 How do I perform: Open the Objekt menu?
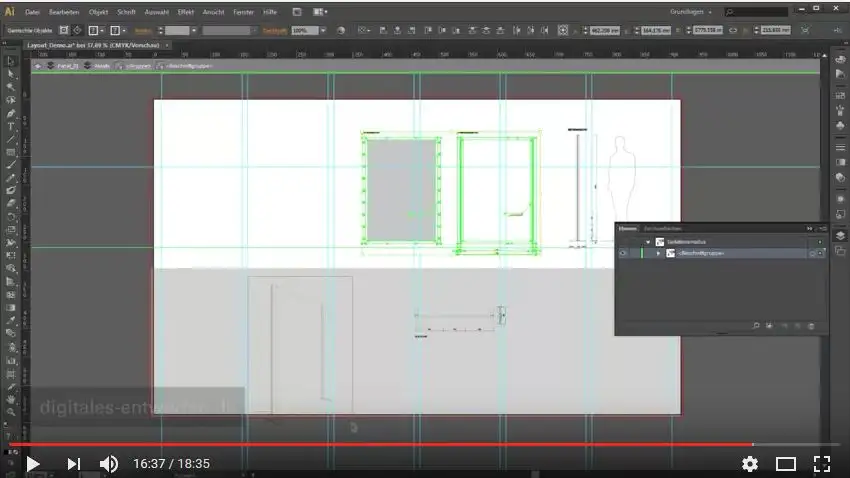click(99, 12)
